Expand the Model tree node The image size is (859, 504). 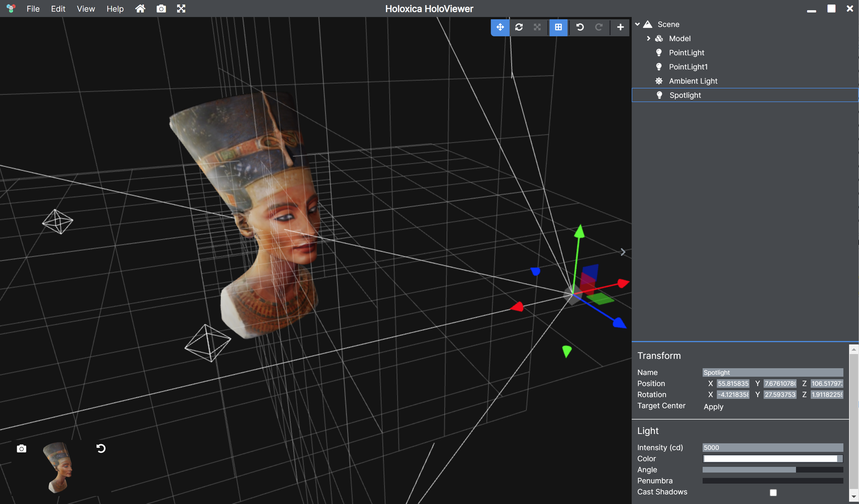(648, 38)
